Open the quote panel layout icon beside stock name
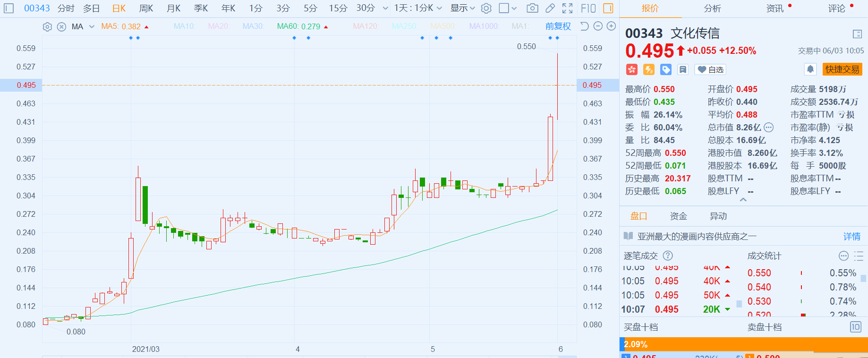This screenshot has width=868, height=358. pyautogui.click(x=858, y=34)
